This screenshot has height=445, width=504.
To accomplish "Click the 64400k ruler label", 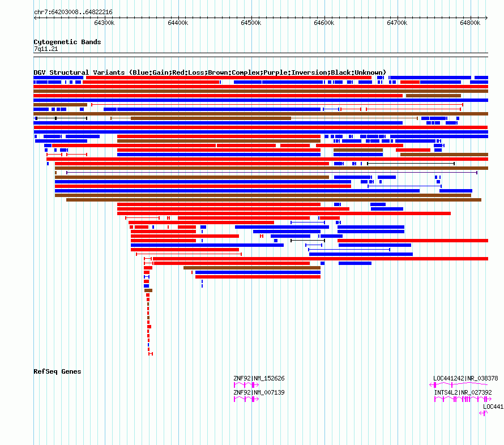I will pyautogui.click(x=178, y=23).
